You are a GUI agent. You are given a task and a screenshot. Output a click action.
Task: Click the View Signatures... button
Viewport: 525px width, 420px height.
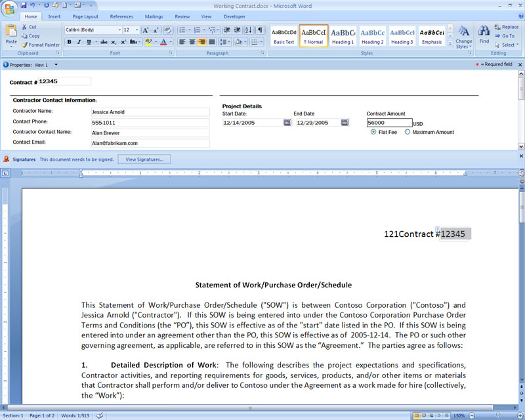point(144,159)
